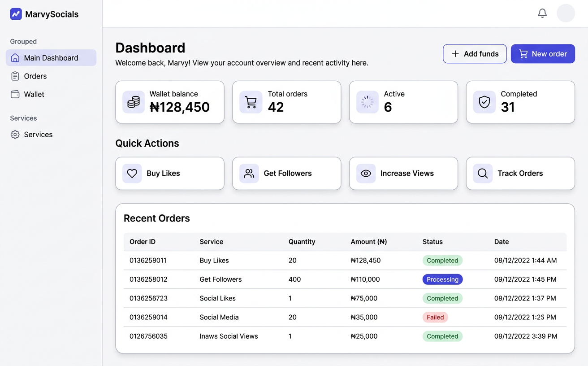This screenshot has width=588, height=366.
Task: Click the Inaws Social Views service cell
Action: coord(229,336)
